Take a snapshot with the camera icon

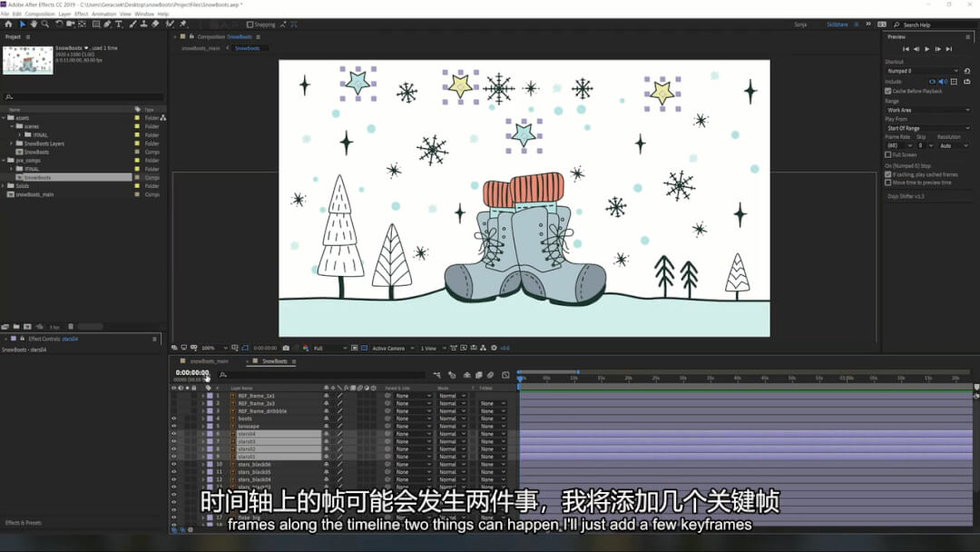pos(286,348)
